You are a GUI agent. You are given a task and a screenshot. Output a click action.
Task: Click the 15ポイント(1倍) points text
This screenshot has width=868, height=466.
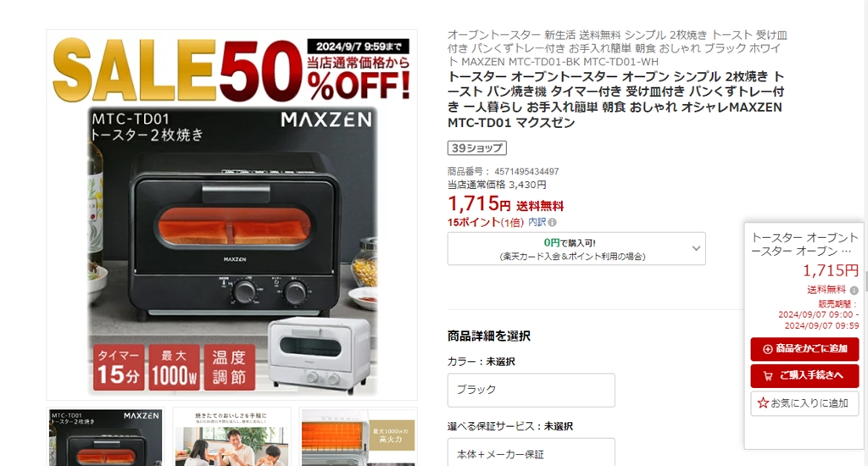pos(486,223)
